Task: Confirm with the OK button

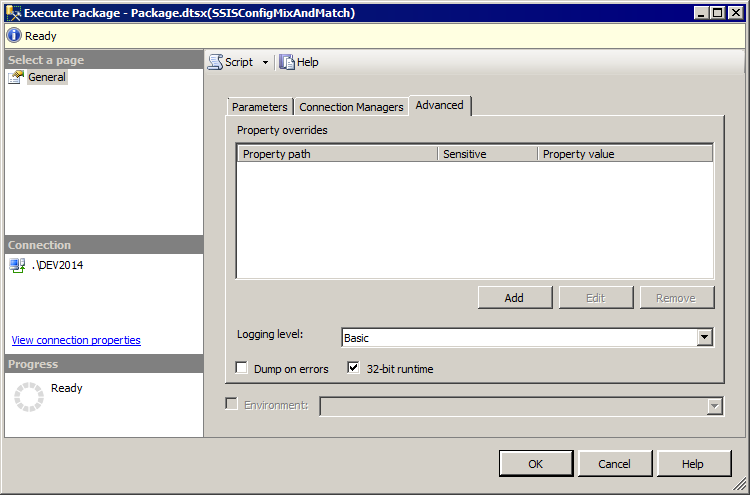Action: (x=536, y=463)
